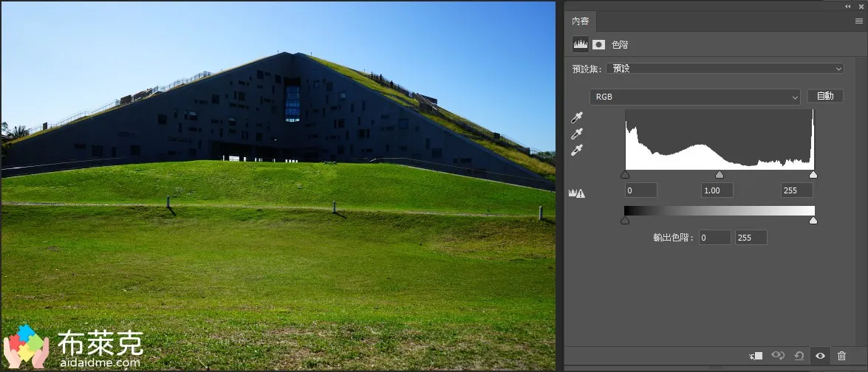Reset adjustment to defaults icon
Screen dimensions: 868x372
[x=799, y=356]
